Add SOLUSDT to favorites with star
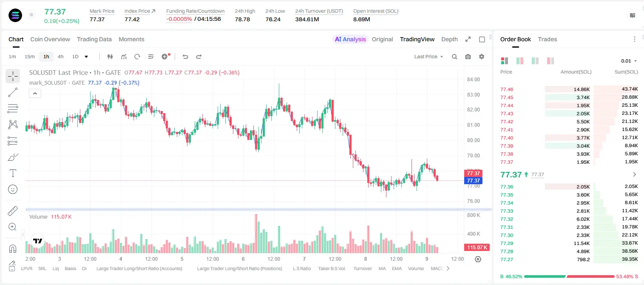Viewport: 644px width, 285px height. coord(31,15)
